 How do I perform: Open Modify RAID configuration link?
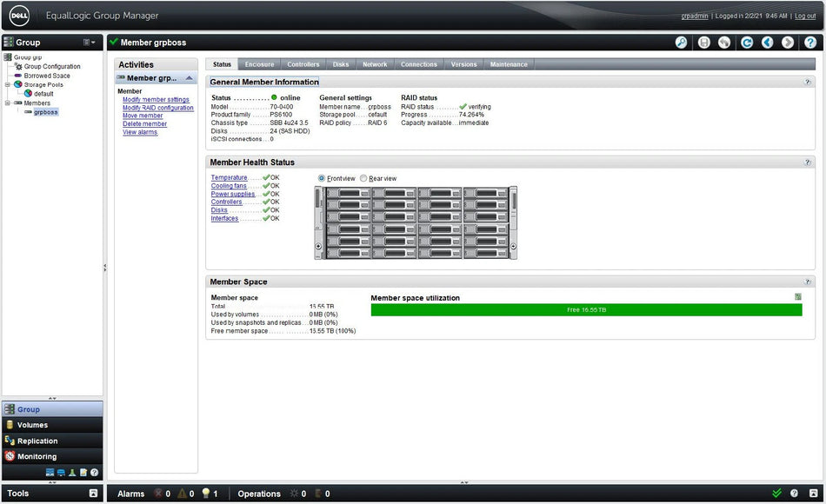(158, 108)
